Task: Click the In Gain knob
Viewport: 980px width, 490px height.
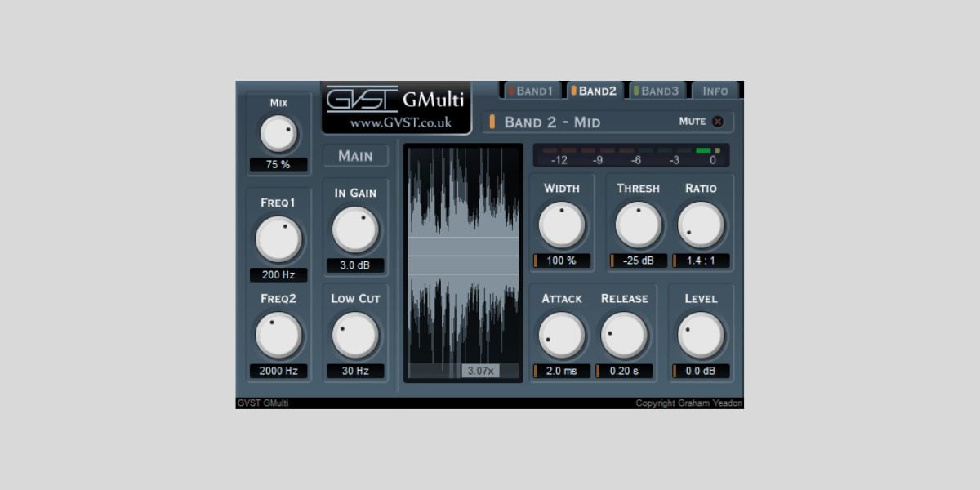Action: [355, 229]
